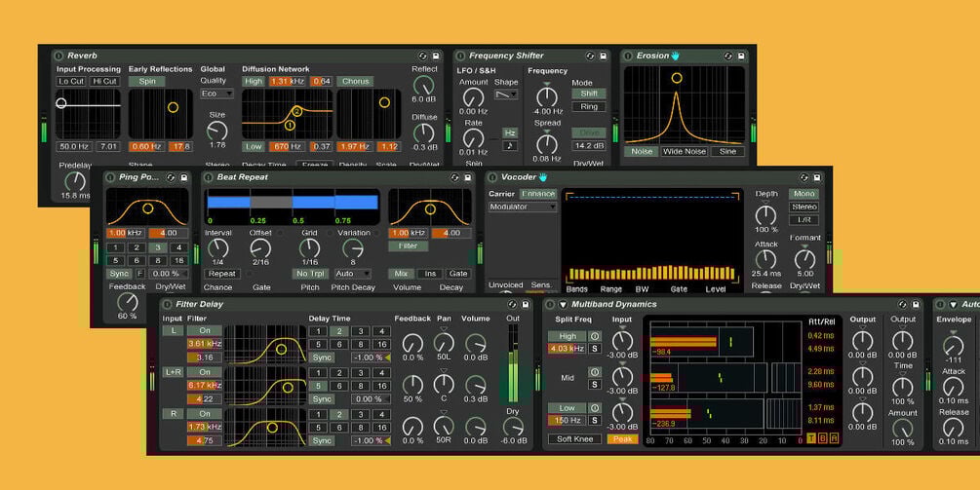Solo the Mid band with S button

595,385
